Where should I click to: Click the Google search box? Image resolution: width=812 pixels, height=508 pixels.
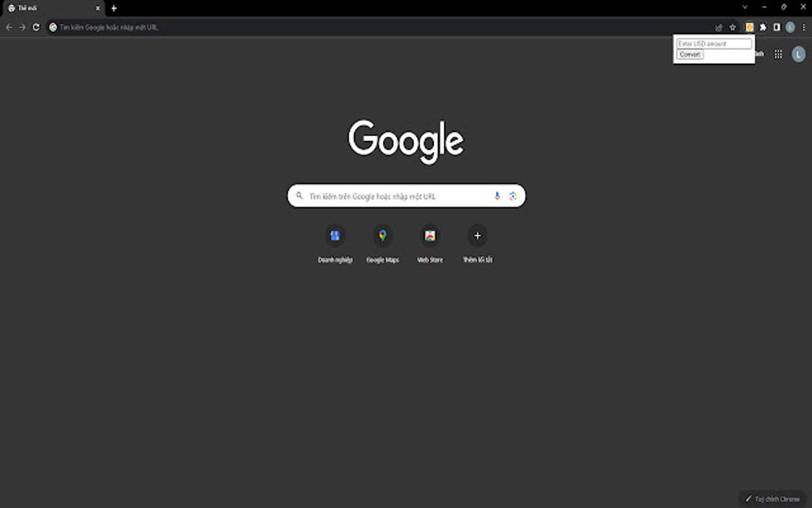click(x=407, y=196)
